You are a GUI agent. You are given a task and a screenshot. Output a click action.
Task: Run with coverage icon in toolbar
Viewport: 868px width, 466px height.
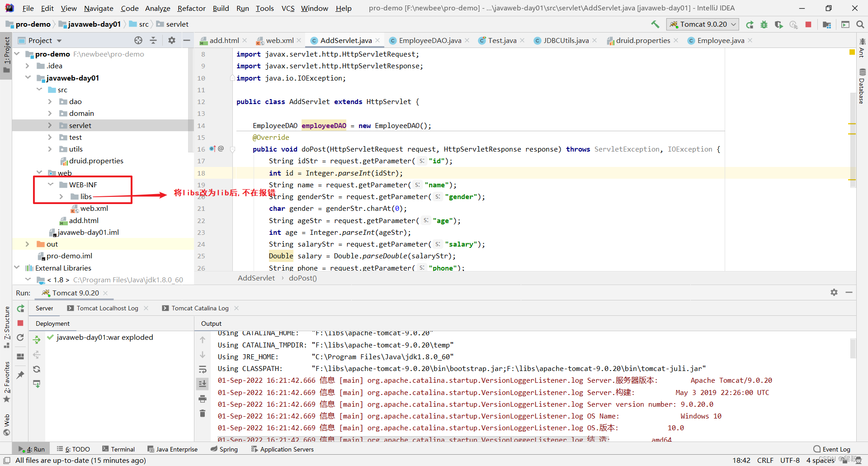[778, 24]
